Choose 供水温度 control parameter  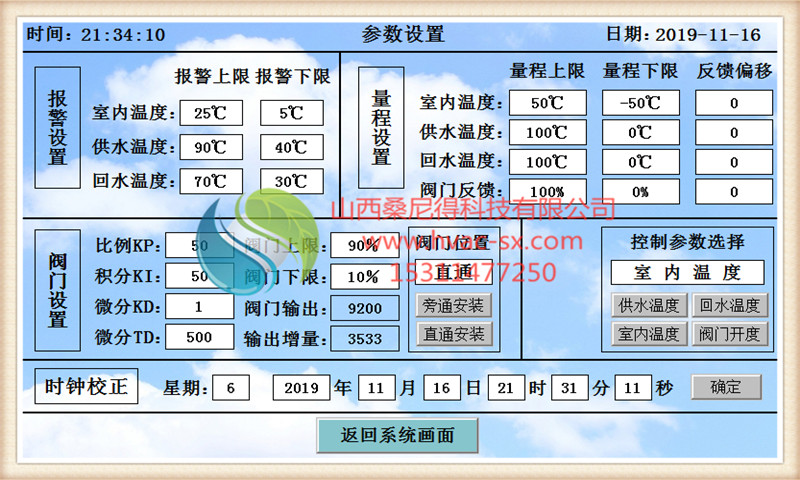pos(649,306)
